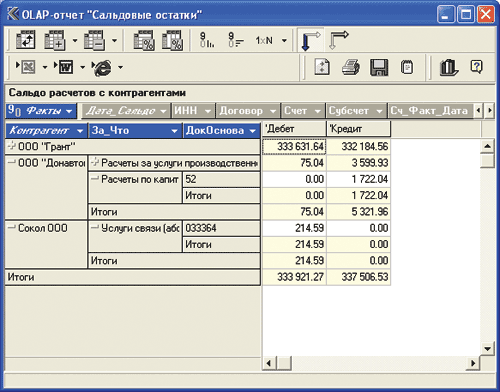
Task: Click the second percent table icon
Action: click(172, 40)
